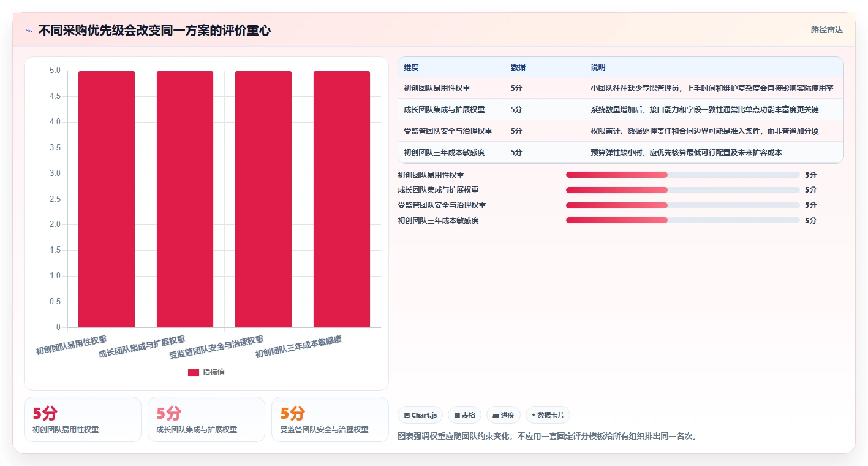Click the x-axis label 成长团队集成与扩展权重

click(x=142, y=347)
